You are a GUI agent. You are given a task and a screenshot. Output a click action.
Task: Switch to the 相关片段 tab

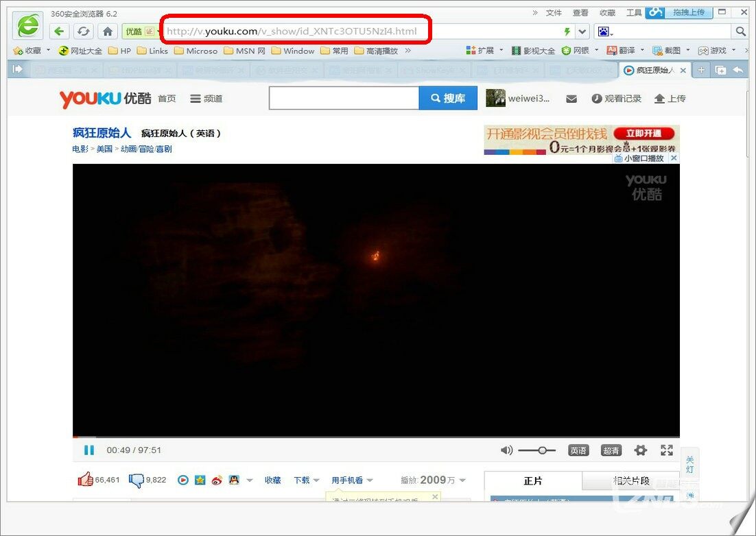tap(631, 480)
